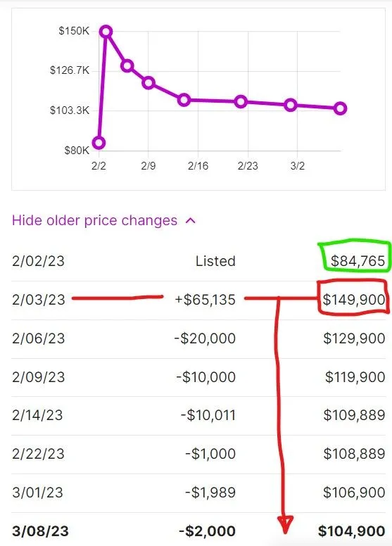This screenshot has width=392, height=546.
Task: Click the green-circled $84,765 price
Action: 358,261
